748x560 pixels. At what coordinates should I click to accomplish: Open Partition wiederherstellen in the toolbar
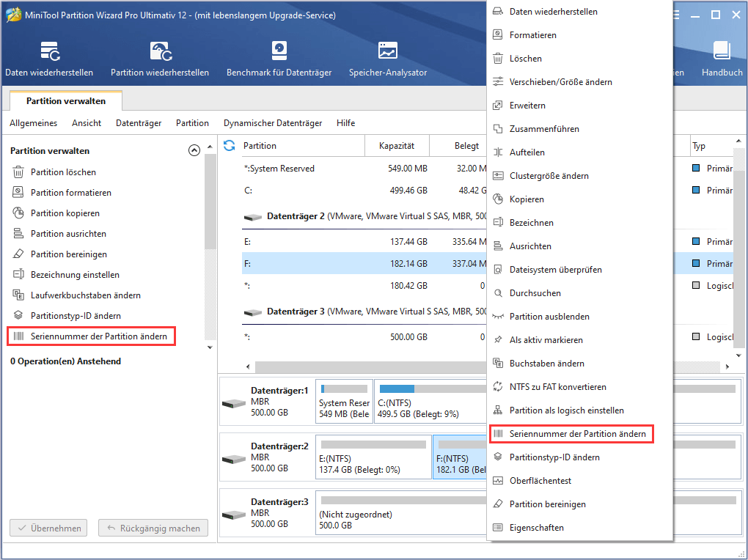pyautogui.click(x=160, y=51)
